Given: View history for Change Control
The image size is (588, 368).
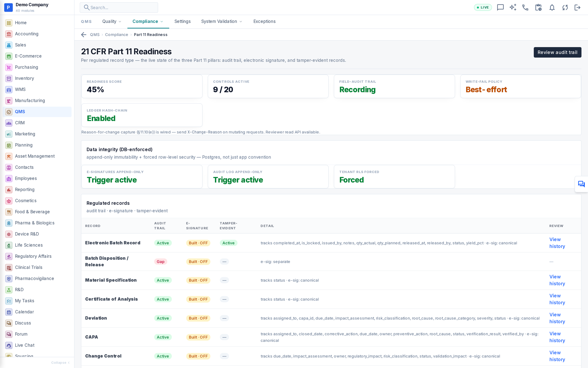Looking at the screenshot, I should point(557,356).
